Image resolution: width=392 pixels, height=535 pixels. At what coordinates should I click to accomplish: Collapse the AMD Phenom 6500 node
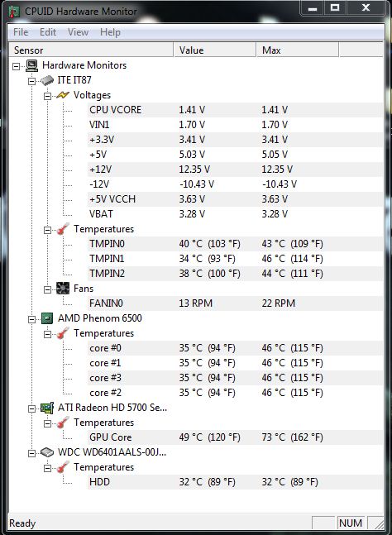31,320
